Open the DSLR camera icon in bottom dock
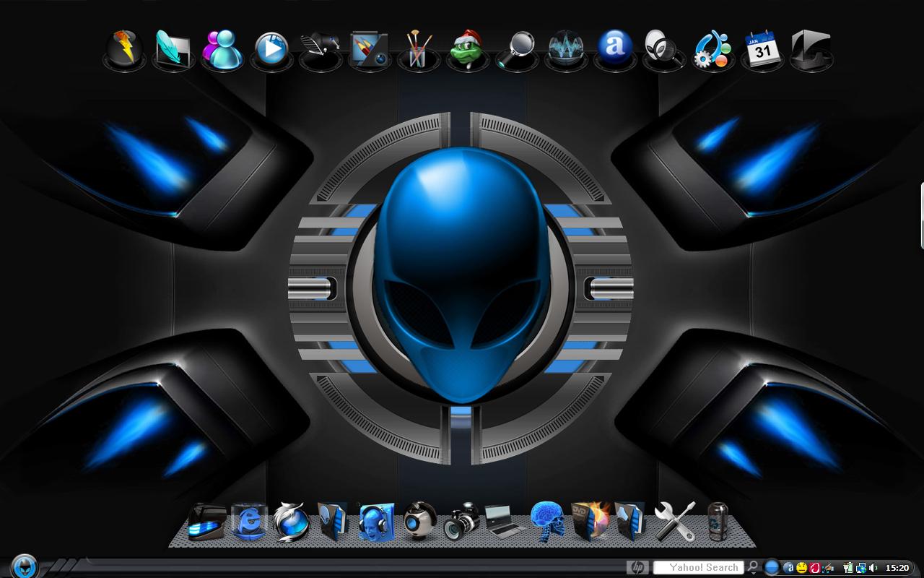Viewport: 924px width, 578px height. [x=462, y=522]
